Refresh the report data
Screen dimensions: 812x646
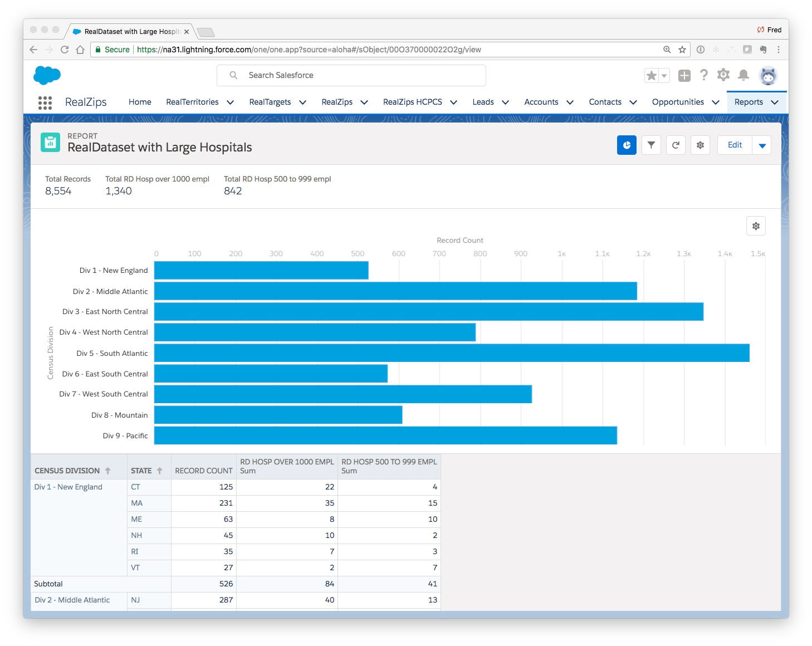(676, 145)
